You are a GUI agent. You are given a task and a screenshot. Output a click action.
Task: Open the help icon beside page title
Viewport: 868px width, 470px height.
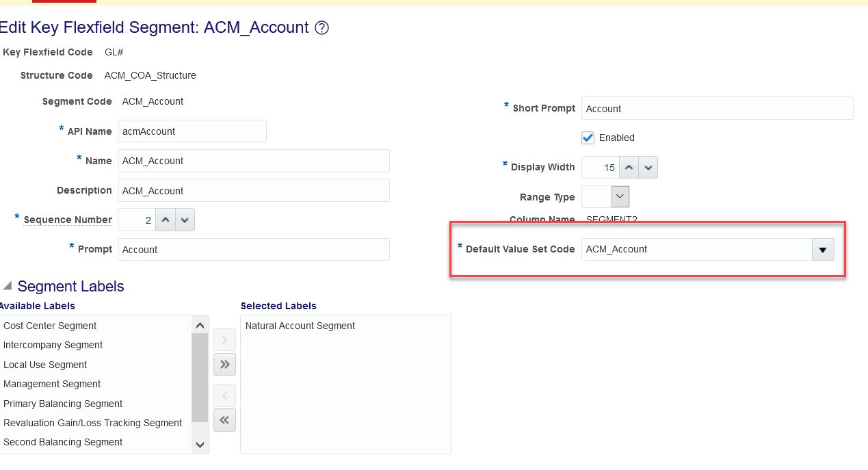tap(322, 28)
